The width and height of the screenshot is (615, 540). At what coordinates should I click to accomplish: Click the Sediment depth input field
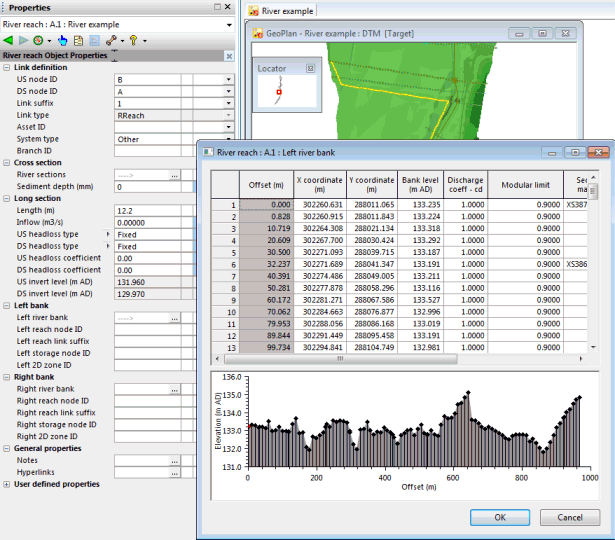(150, 187)
